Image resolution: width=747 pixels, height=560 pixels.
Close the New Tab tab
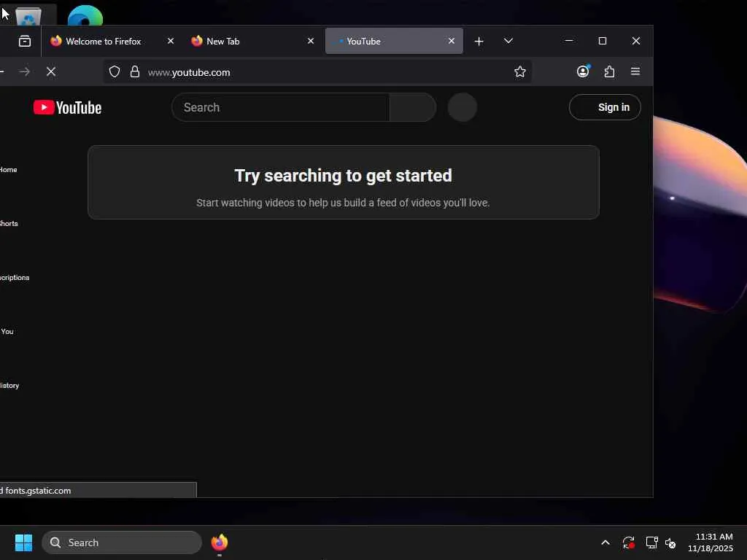311,42
